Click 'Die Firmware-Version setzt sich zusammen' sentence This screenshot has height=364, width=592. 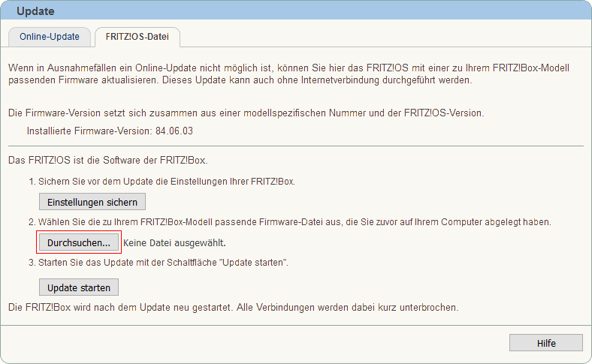[246, 113]
